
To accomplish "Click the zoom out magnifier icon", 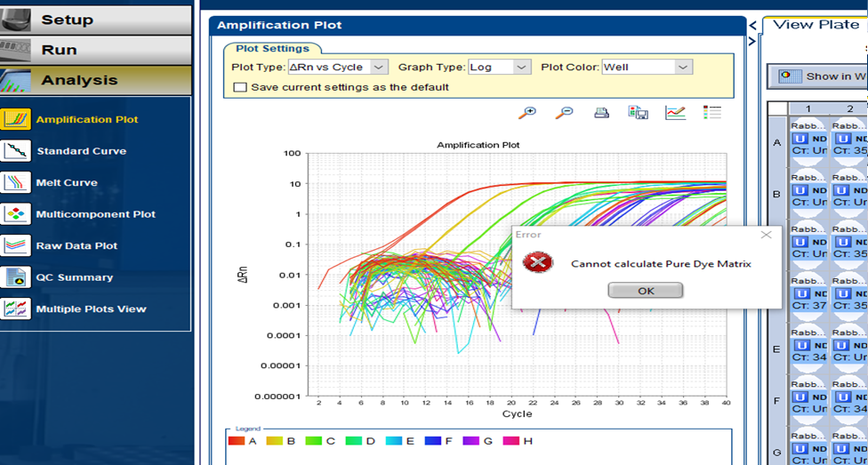I will (564, 113).
